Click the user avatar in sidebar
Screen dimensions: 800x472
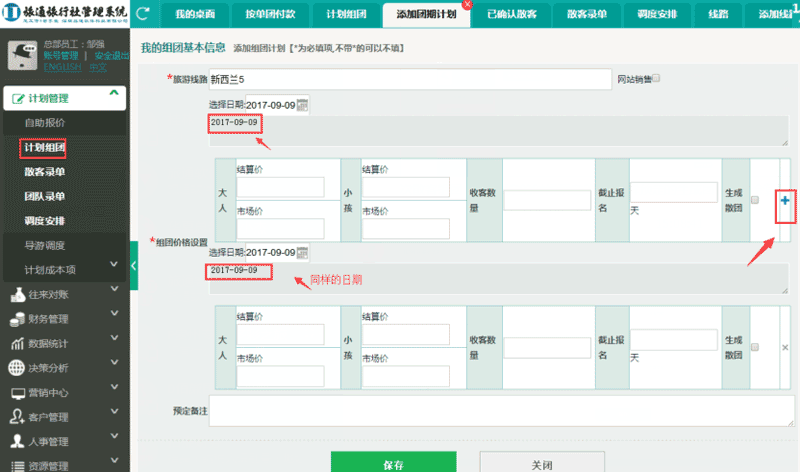[22, 54]
